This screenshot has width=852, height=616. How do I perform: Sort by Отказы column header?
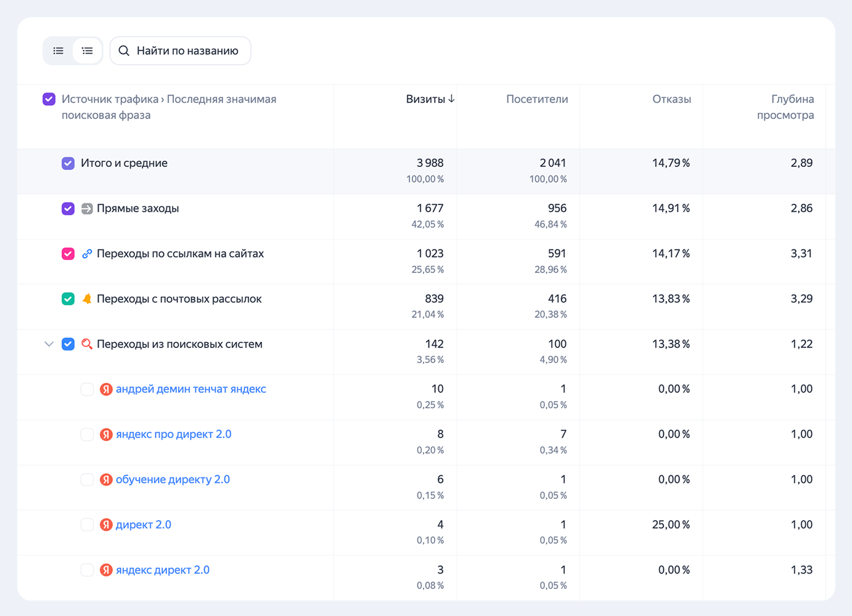671,99
